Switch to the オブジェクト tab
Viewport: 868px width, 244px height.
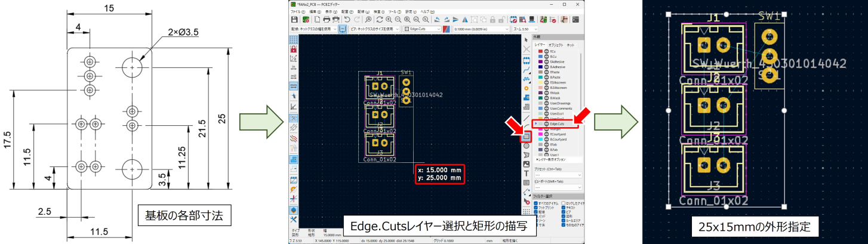coord(556,45)
